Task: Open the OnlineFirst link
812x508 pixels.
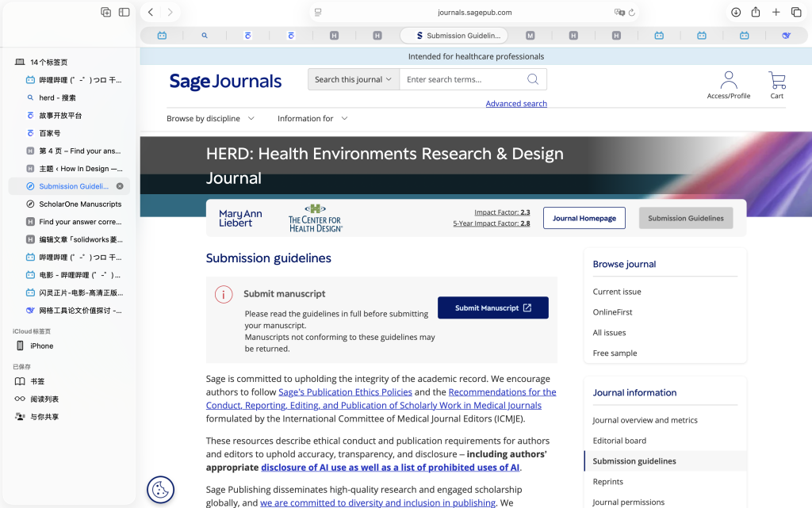Action: tap(613, 312)
